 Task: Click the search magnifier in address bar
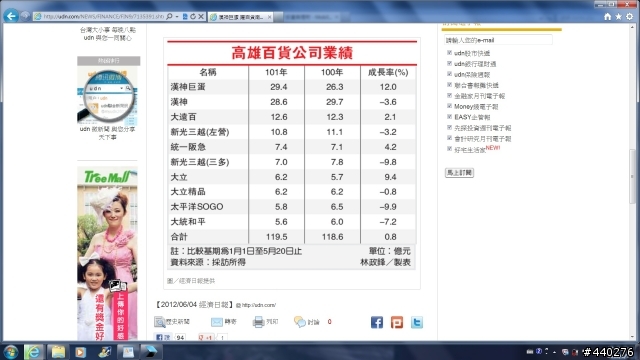click(169, 16)
